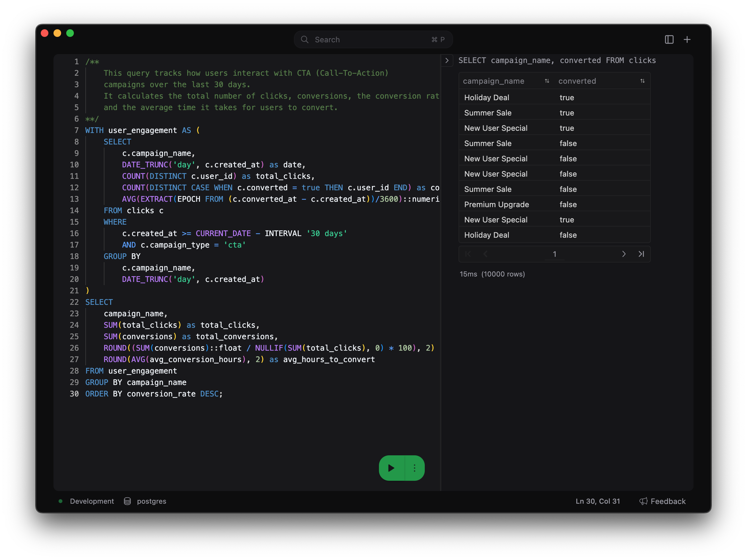The image size is (747, 560).
Task: Click the FROM user_engagement line
Action: click(131, 371)
